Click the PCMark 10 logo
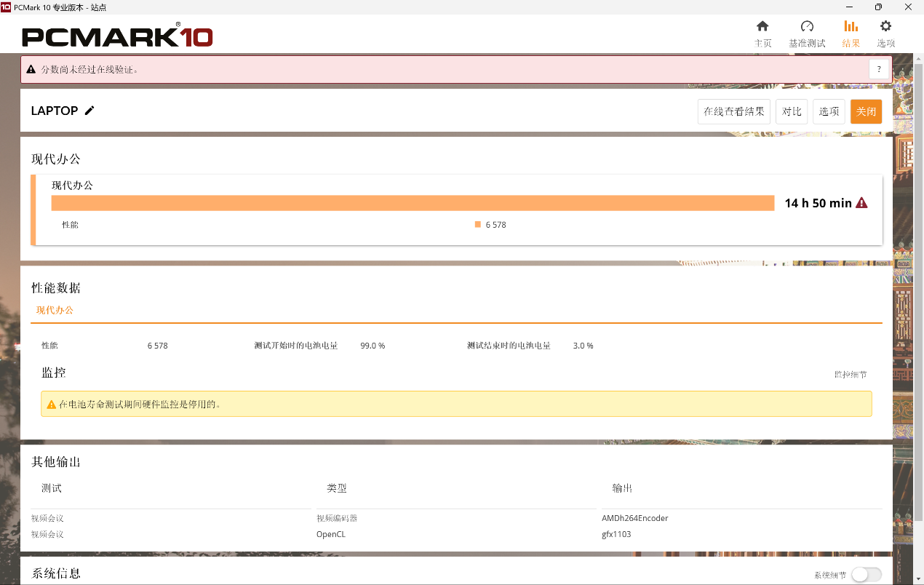Viewport: 924px width, 585px height. [x=117, y=36]
